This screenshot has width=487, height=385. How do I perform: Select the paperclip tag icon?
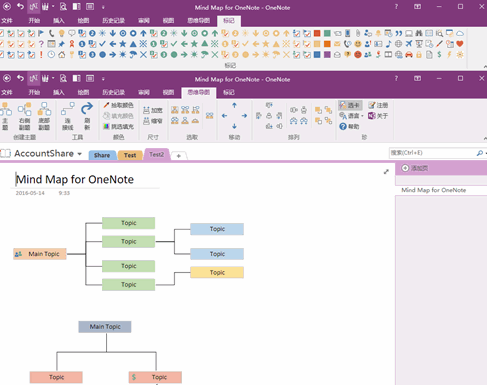pyautogui.click(x=358, y=33)
